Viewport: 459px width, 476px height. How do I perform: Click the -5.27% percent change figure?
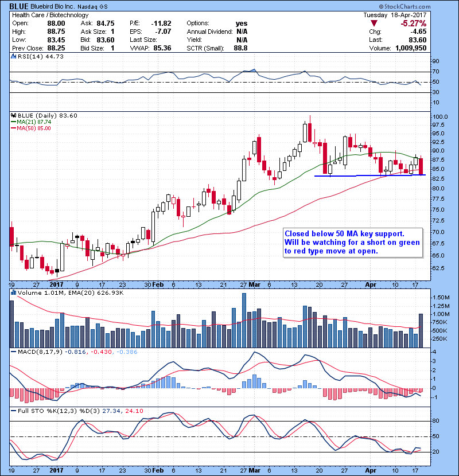[x=414, y=24]
